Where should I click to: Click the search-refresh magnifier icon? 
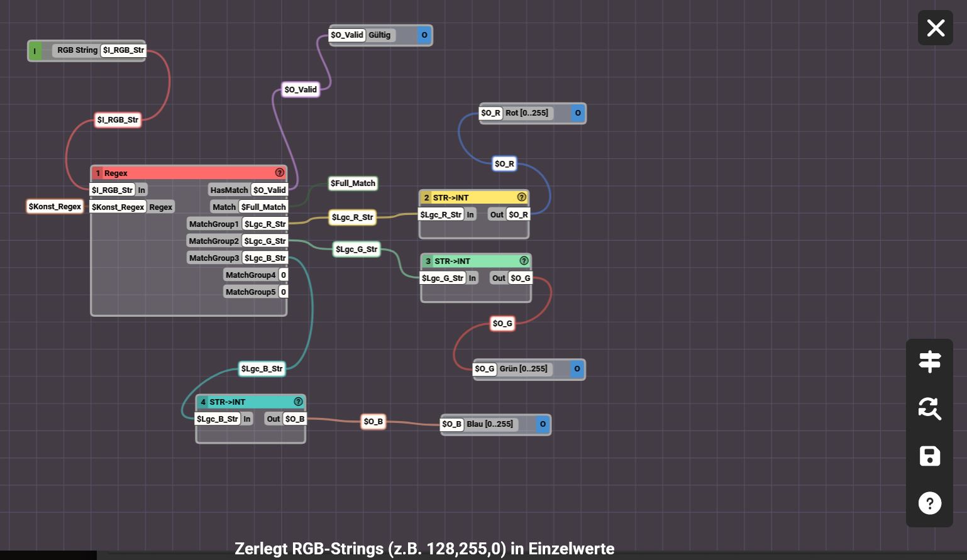(x=929, y=409)
